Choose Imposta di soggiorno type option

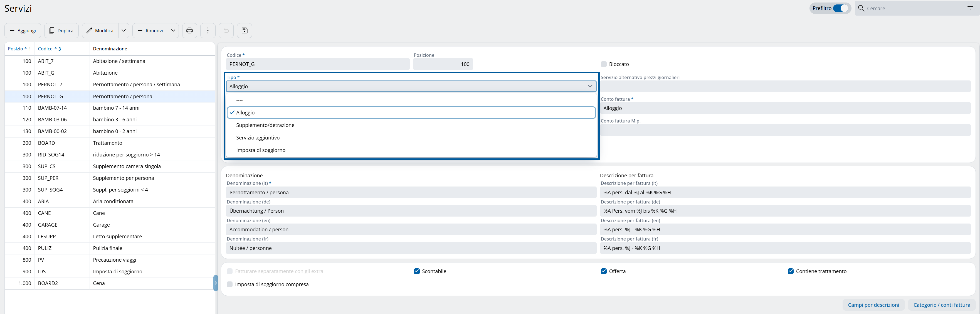[261, 150]
